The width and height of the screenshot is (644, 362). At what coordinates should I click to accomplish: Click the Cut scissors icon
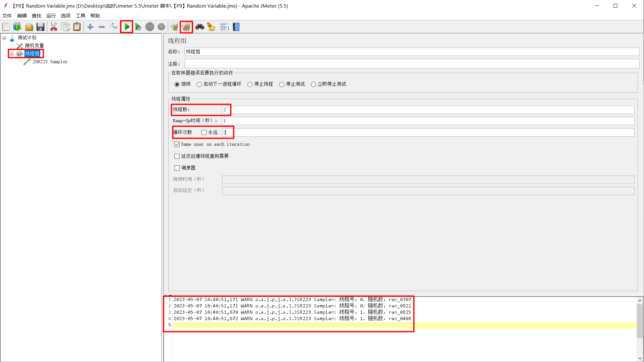(54, 27)
